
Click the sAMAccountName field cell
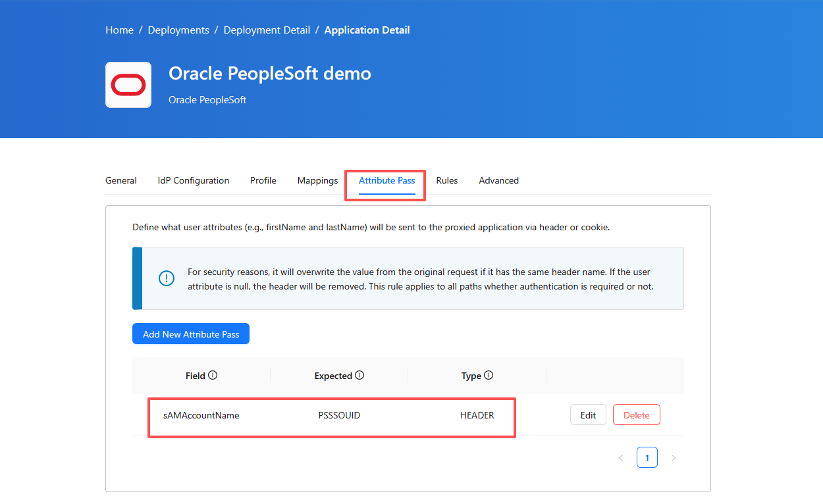point(201,415)
